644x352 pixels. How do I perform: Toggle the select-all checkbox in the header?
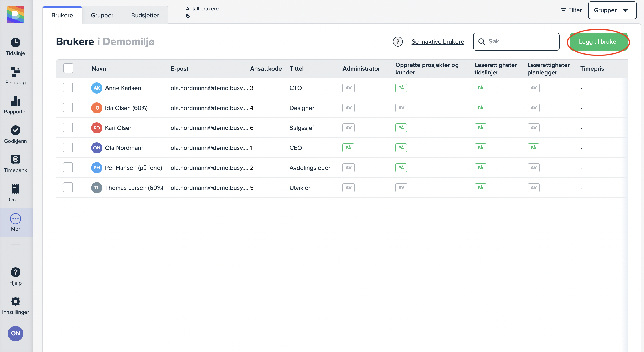(68, 68)
